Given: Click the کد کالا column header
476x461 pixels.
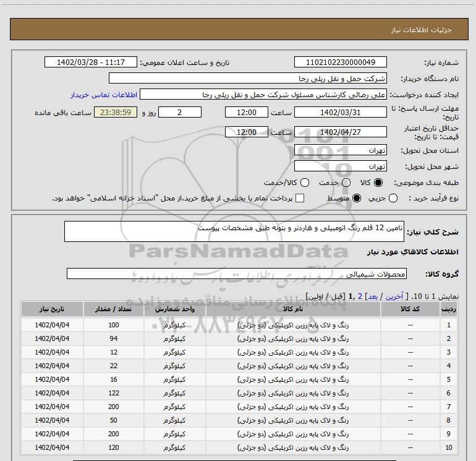Looking at the screenshot, I should tap(410, 309).
